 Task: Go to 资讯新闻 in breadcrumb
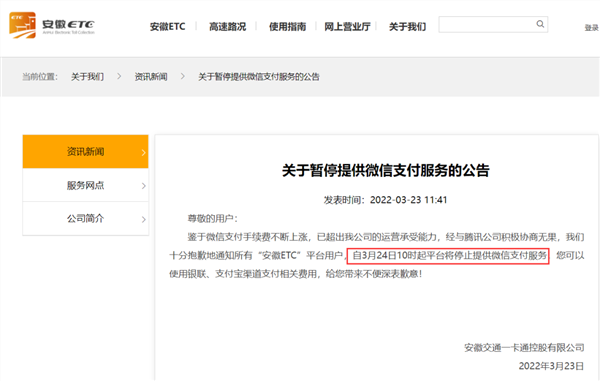(151, 77)
